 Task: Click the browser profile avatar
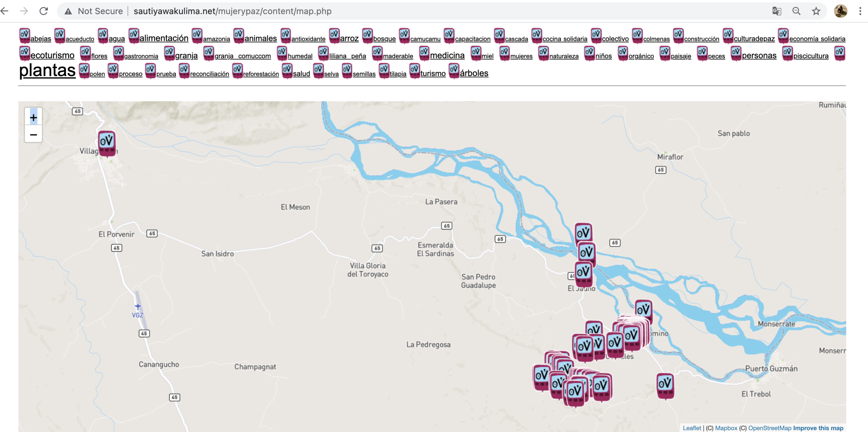point(841,11)
